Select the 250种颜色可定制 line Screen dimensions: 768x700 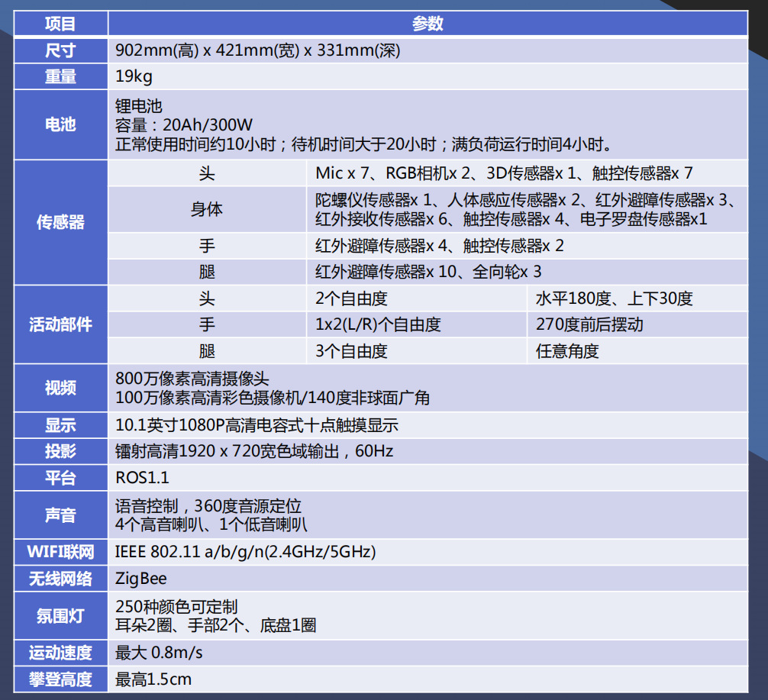176,607
